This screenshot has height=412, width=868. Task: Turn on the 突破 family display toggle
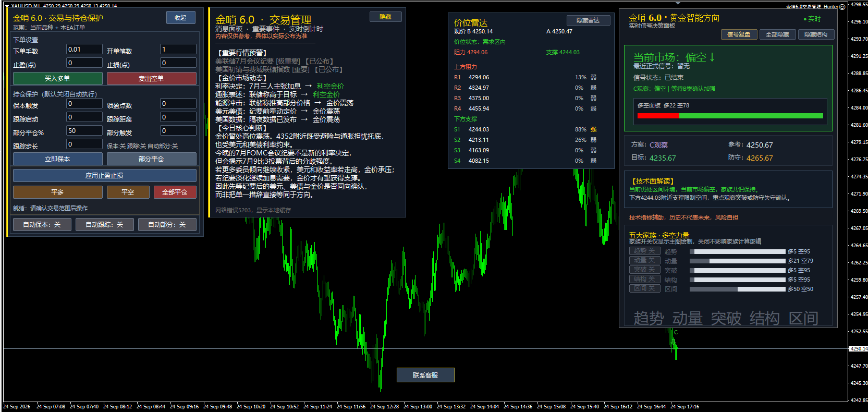(644, 270)
